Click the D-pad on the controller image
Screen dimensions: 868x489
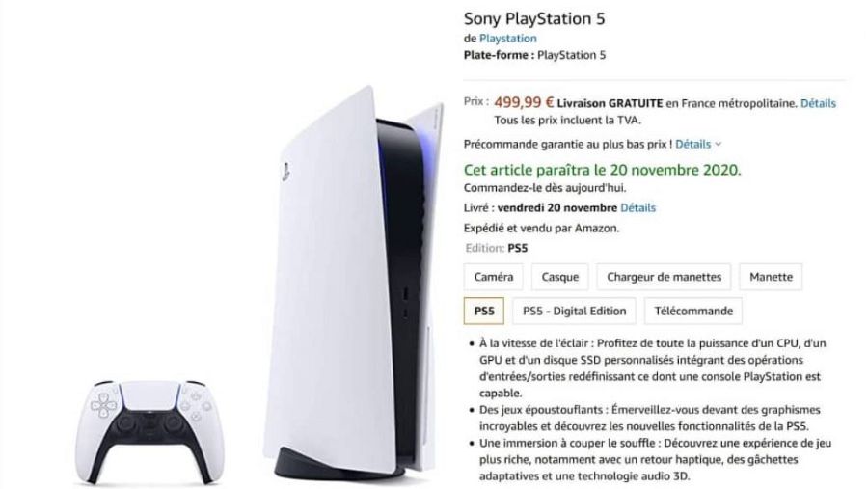(x=104, y=405)
